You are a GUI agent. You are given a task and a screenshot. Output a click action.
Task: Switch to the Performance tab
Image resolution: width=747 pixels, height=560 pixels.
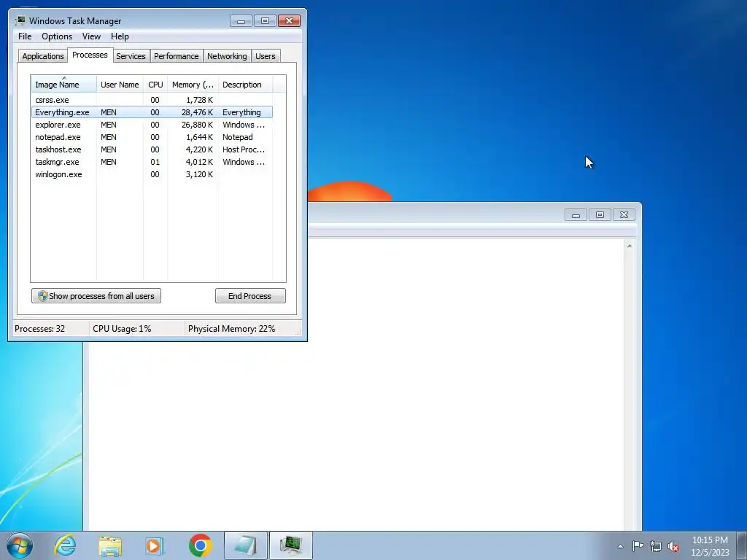pyautogui.click(x=177, y=55)
